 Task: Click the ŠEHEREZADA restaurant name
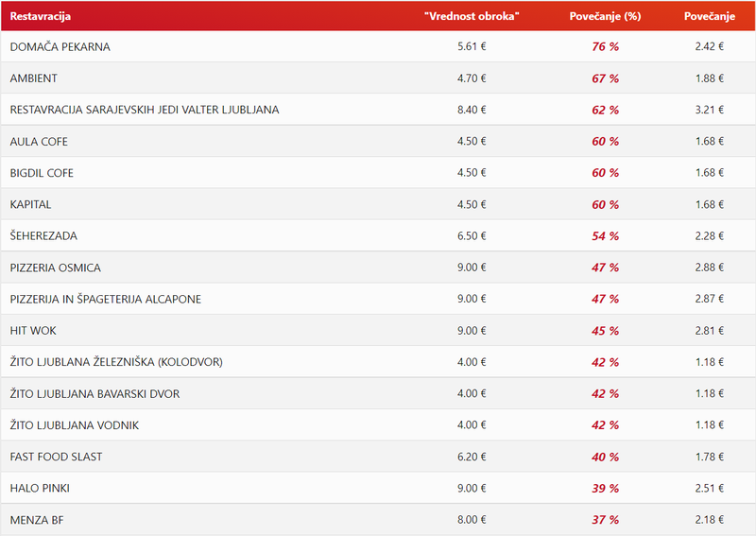point(43,236)
